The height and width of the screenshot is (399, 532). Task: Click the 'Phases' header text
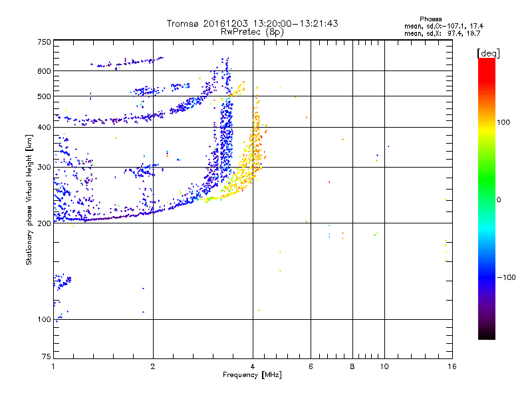430,19
